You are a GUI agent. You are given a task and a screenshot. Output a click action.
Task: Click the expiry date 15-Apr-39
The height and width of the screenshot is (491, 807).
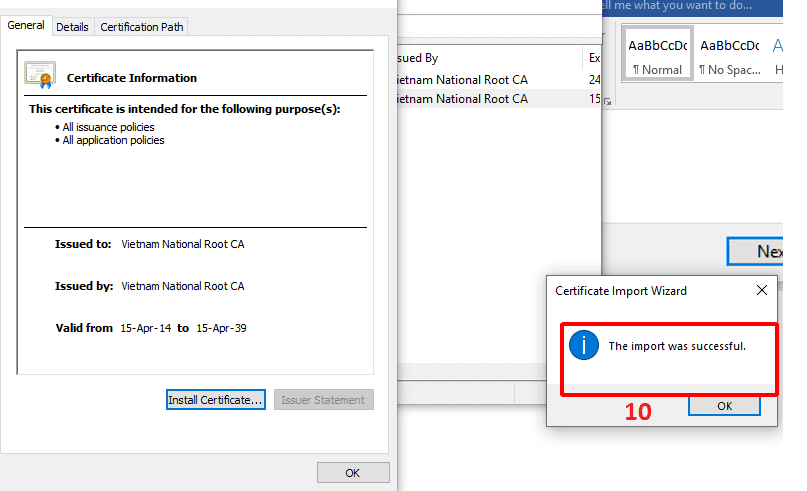click(x=221, y=328)
